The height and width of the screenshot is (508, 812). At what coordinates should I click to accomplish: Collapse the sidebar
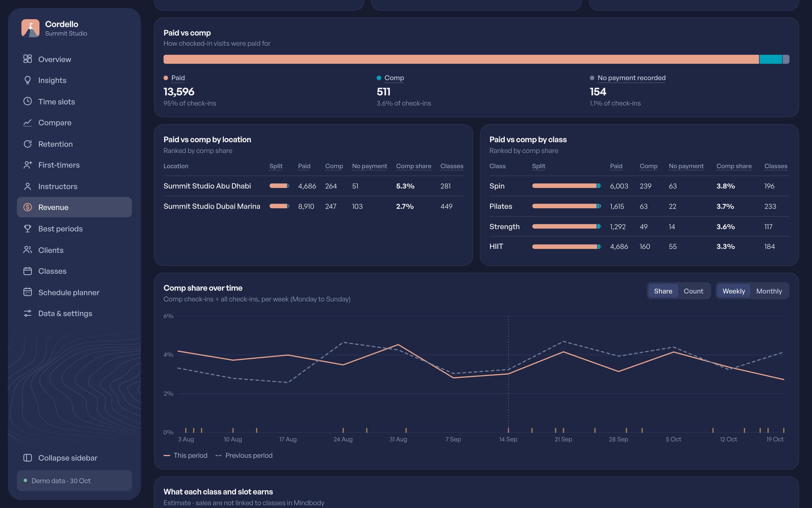pos(74,458)
